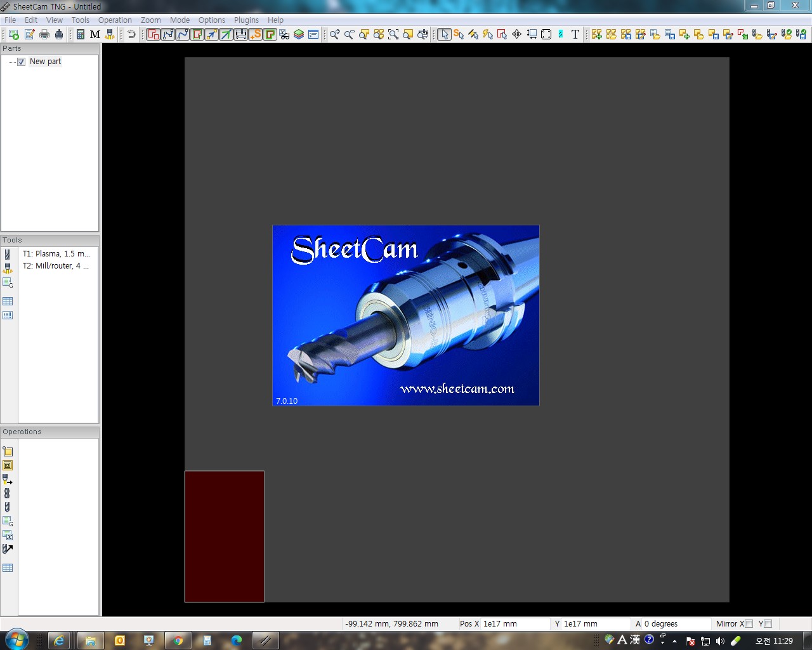
Task: Open the calculator icon in toolbar
Action: (x=81, y=34)
